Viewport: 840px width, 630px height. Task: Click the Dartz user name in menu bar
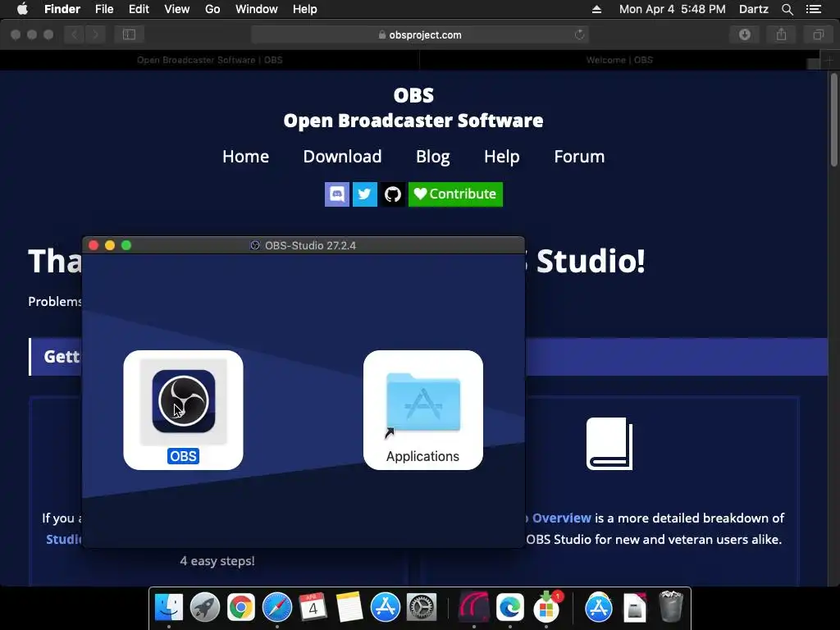753,9
